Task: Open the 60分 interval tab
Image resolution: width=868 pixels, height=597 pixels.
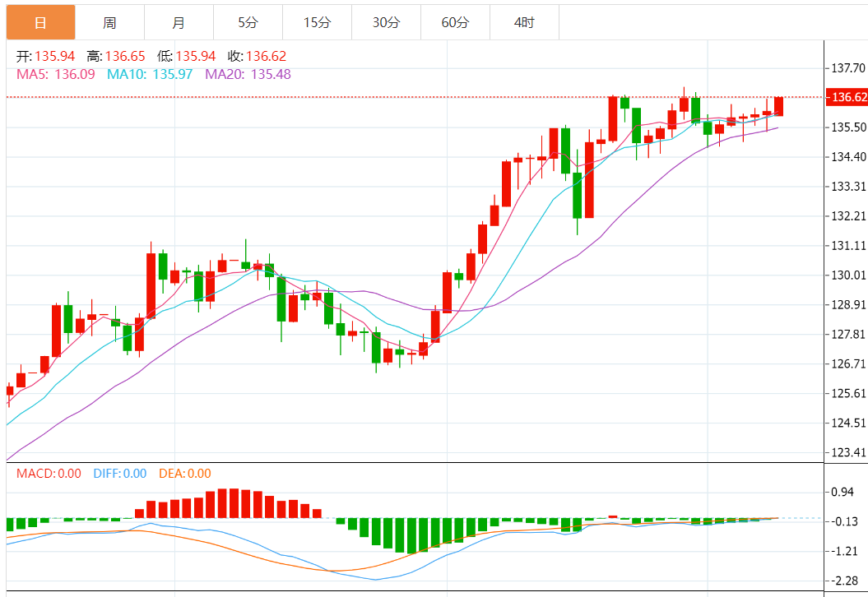Action: [456, 23]
